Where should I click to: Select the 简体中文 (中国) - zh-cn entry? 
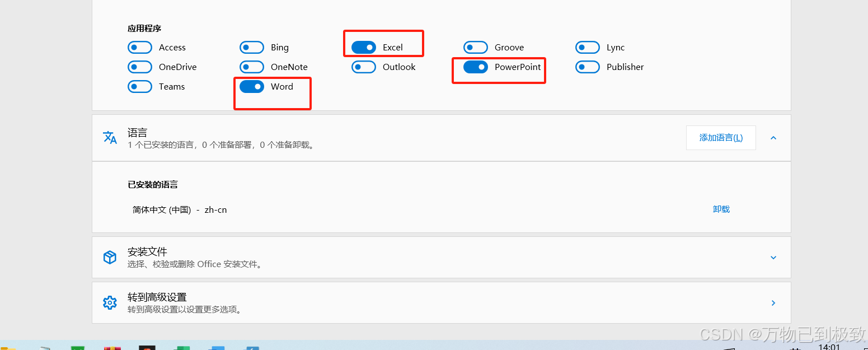click(180, 210)
